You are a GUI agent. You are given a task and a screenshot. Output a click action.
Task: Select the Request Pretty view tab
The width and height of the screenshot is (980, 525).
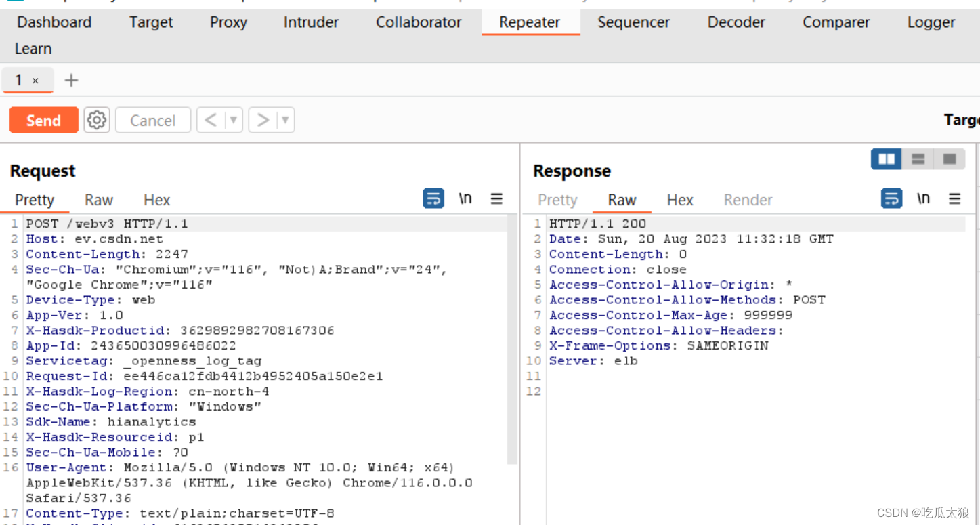(35, 200)
